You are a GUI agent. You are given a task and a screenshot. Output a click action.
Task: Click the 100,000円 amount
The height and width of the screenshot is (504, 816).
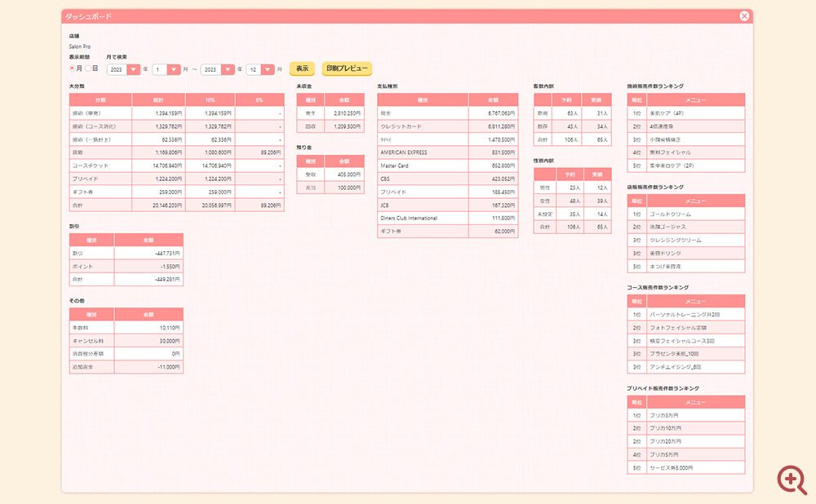click(x=348, y=188)
